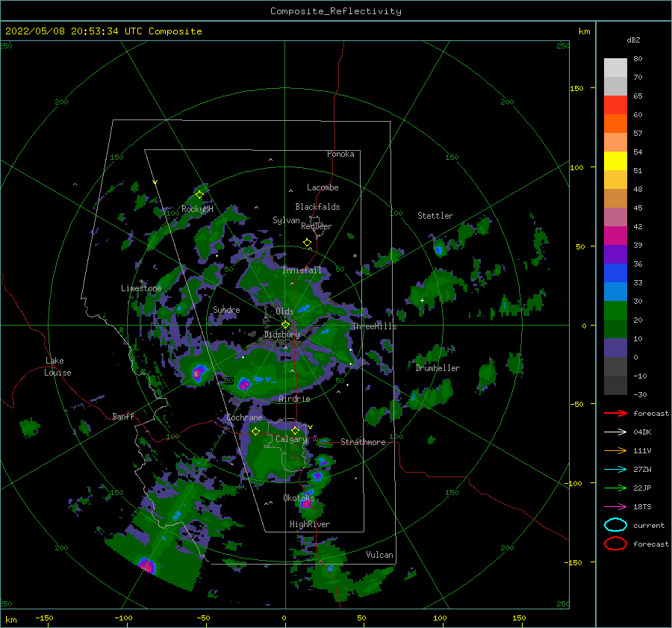Click the Calgary city label
This screenshot has height=628, width=672.
pyautogui.click(x=291, y=439)
